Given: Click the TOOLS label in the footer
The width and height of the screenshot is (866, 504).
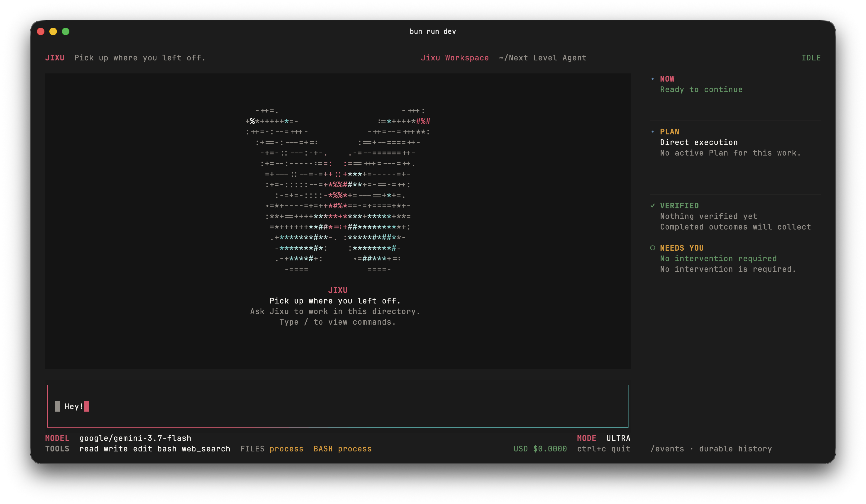Looking at the screenshot, I should point(57,449).
